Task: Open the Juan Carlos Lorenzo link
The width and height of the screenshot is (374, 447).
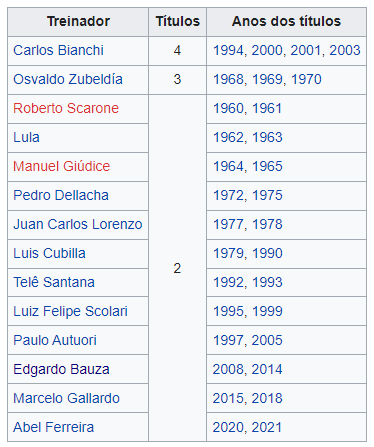Action: click(x=78, y=224)
